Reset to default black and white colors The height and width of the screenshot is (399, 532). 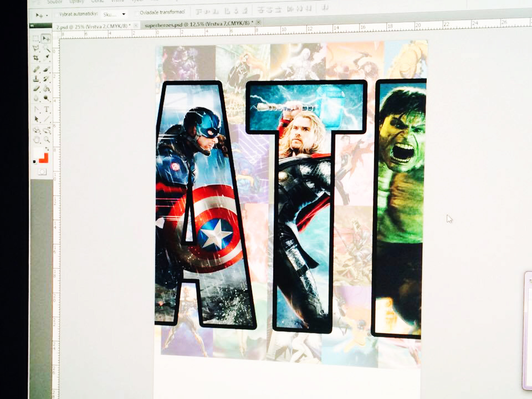pyautogui.click(x=34, y=161)
